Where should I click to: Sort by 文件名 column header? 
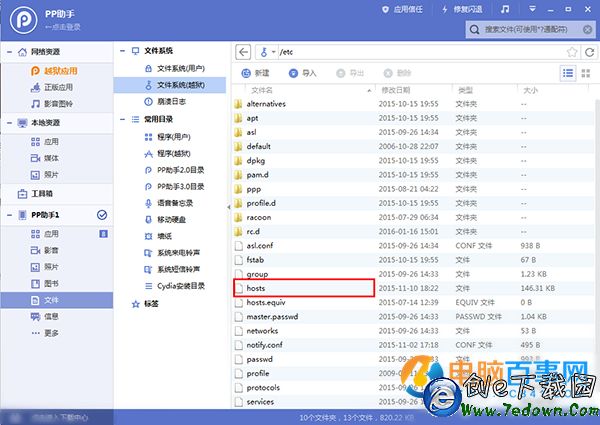coord(262,90)
